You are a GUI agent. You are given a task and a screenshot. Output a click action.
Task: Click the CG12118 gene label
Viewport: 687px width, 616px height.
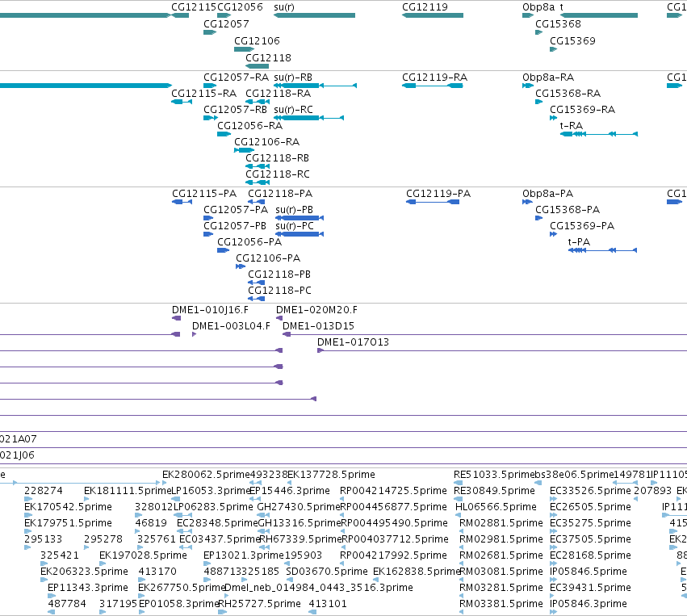(268, 58)
